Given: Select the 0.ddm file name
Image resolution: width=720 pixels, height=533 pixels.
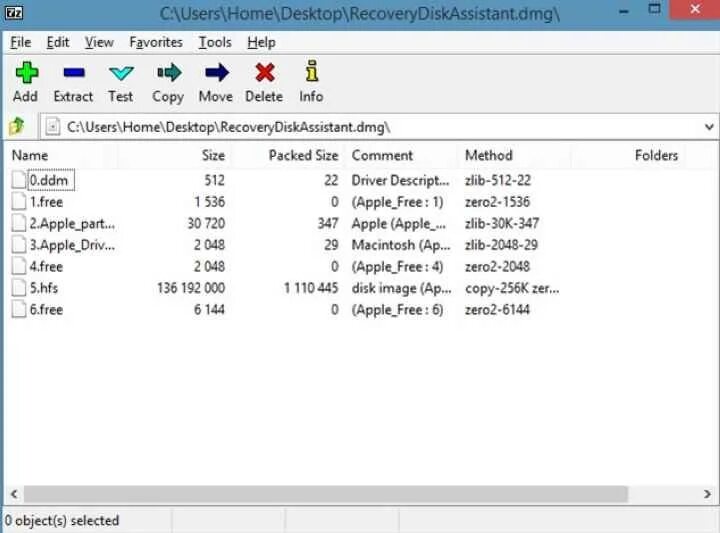Looking at the screenshot, I should click(x=49, y=180).
